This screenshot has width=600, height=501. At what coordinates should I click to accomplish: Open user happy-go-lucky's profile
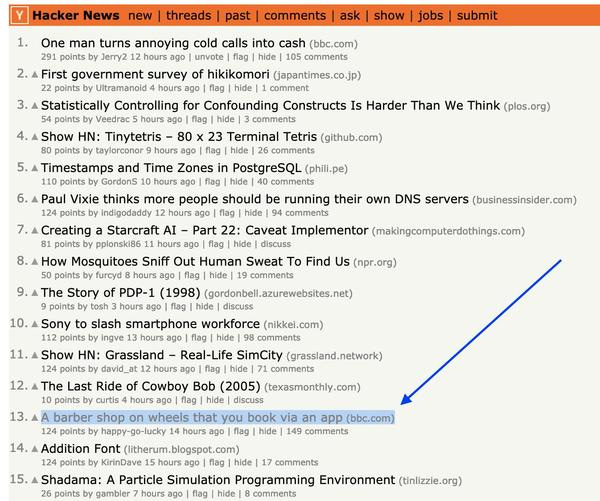(x=133, y=431)
